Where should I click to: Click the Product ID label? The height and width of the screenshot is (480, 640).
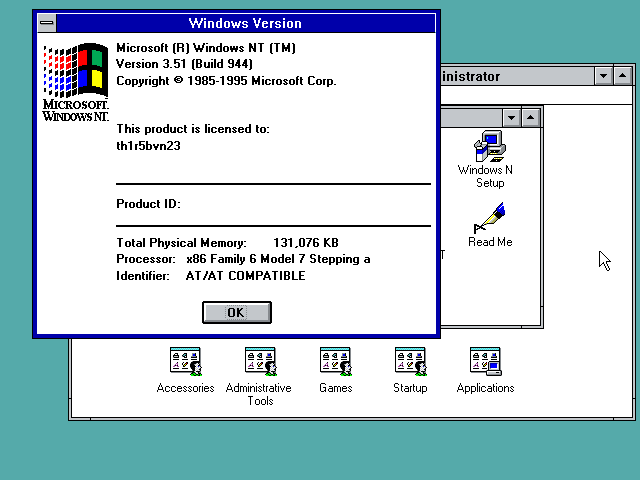tap(148, 204)
